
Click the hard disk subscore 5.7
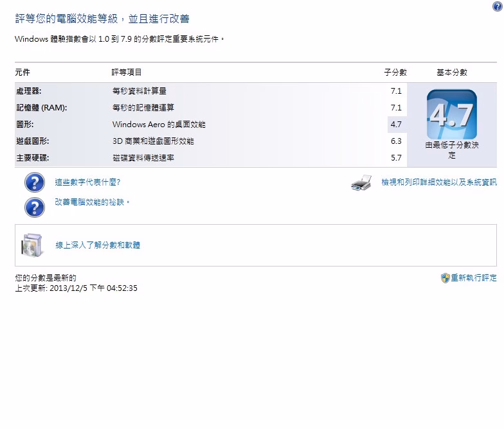[x=396, y=158]
